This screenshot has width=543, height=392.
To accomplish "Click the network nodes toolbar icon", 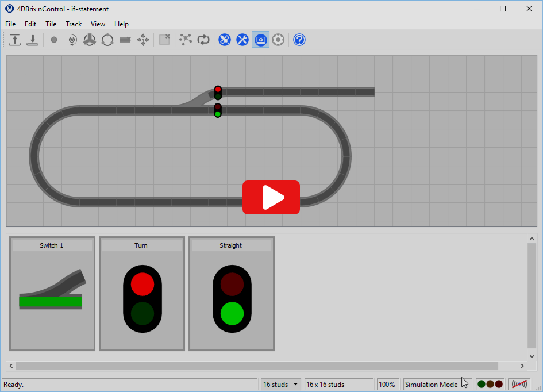I will (186, 40).
